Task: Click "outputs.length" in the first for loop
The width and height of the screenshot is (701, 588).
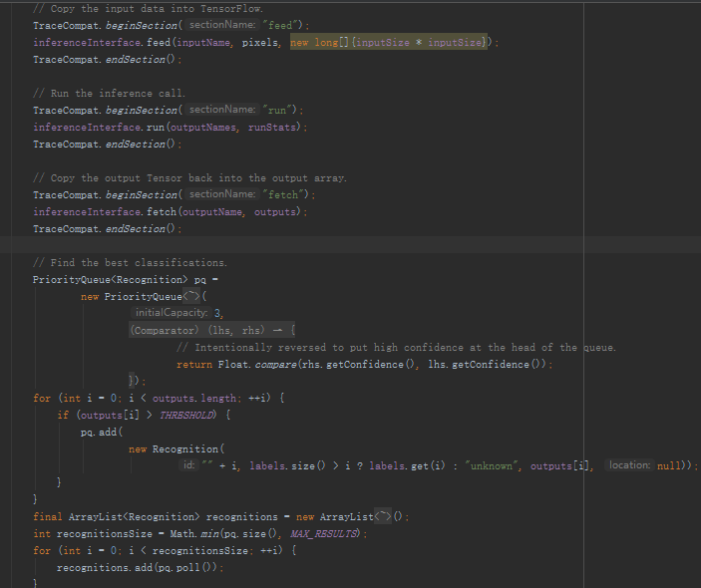Action: click(194, 398)
